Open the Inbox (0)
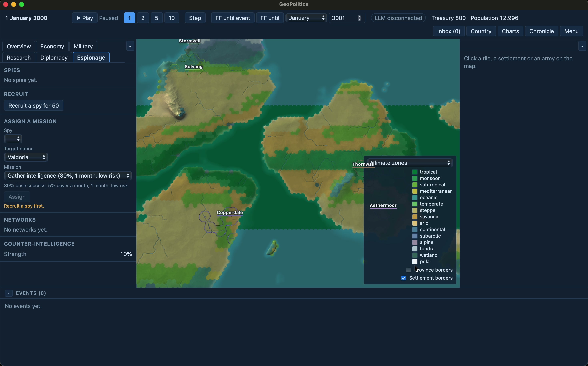The height and width of the screenshot is (366, 588). (449, 31)
